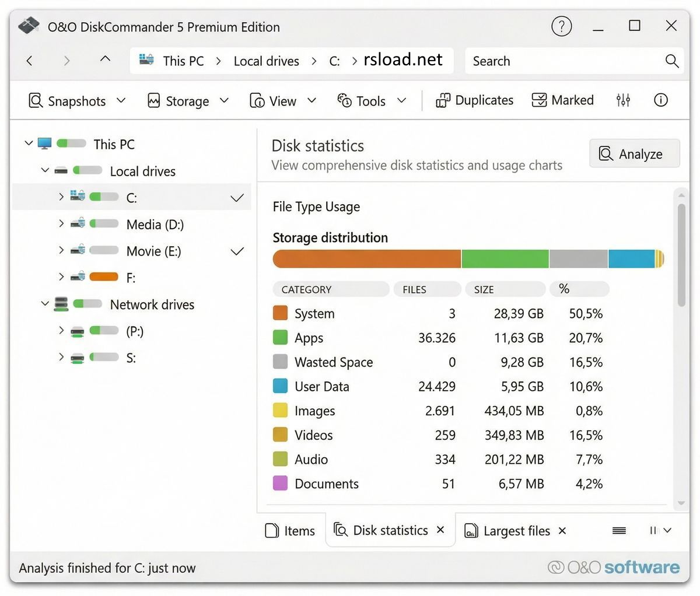
Task: Click the search magnifier icon
Action: click(672, 61)
